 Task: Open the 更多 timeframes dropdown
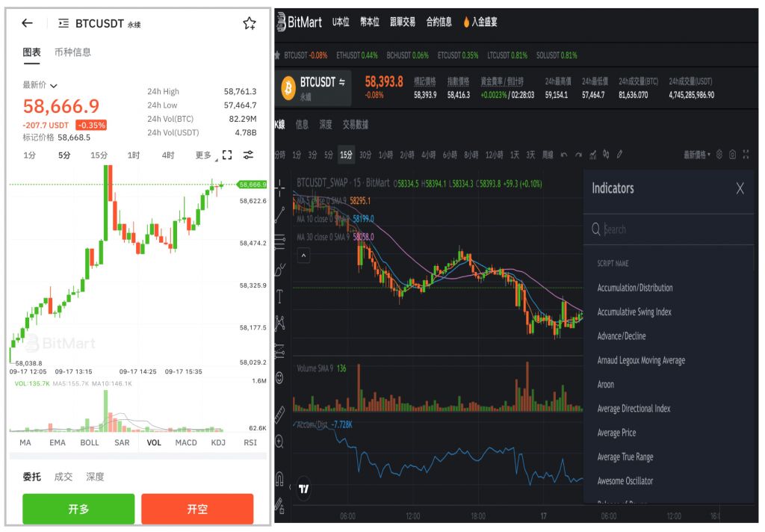pos(205,155)
